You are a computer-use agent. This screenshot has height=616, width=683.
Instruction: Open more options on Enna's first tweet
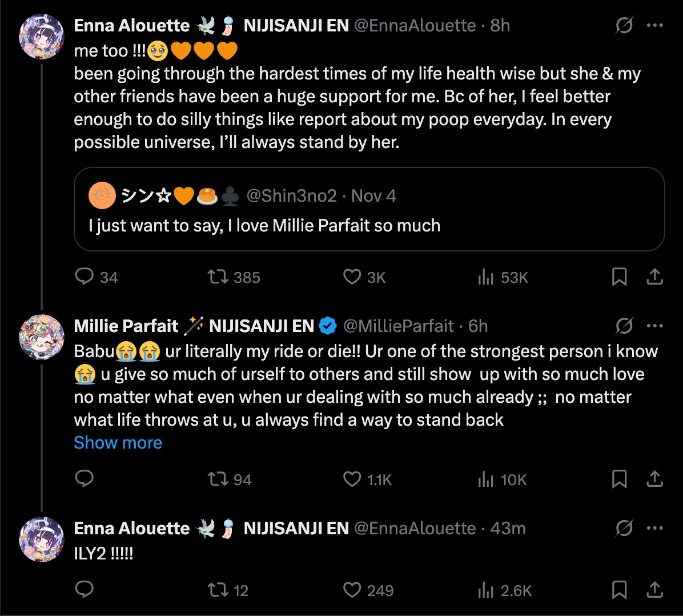[x=654, y=26]
